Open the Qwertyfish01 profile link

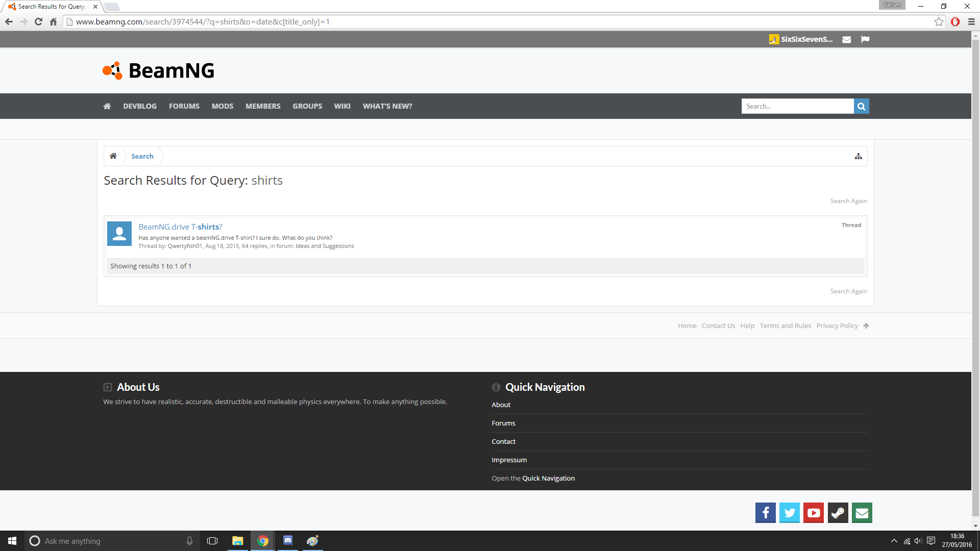[185, 246]
